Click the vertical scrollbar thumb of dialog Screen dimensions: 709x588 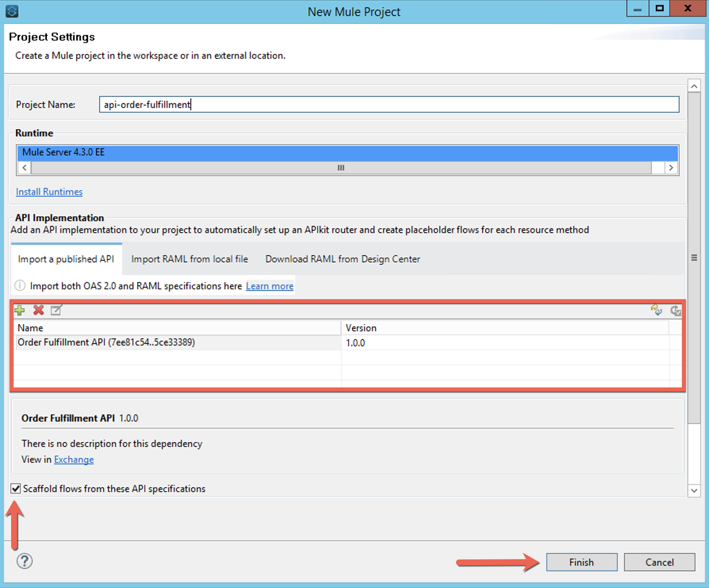tap(694, 258)
